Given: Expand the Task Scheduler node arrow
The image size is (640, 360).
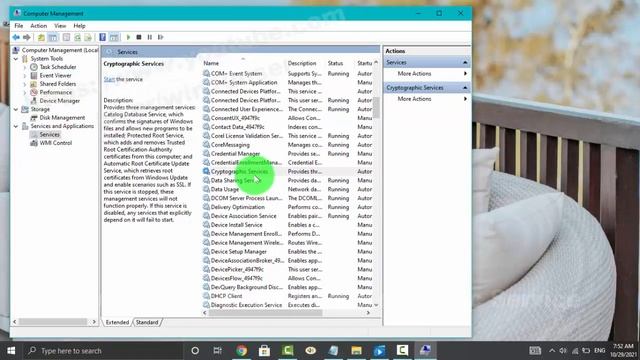Looking at the screenshot, I should [x=25, y=67].
